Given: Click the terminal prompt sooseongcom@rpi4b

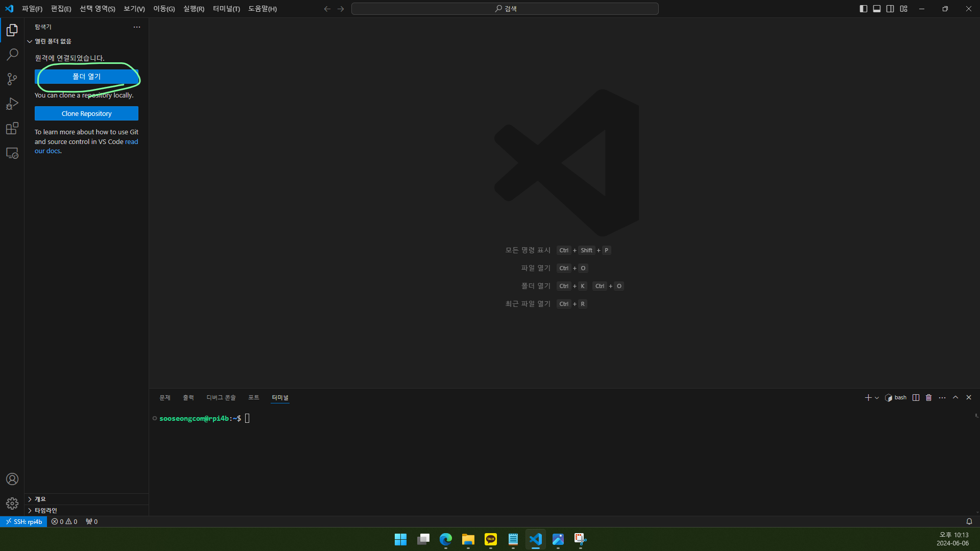Looking at the screenshot, I should pyautogui.click(x=194, y=418).
